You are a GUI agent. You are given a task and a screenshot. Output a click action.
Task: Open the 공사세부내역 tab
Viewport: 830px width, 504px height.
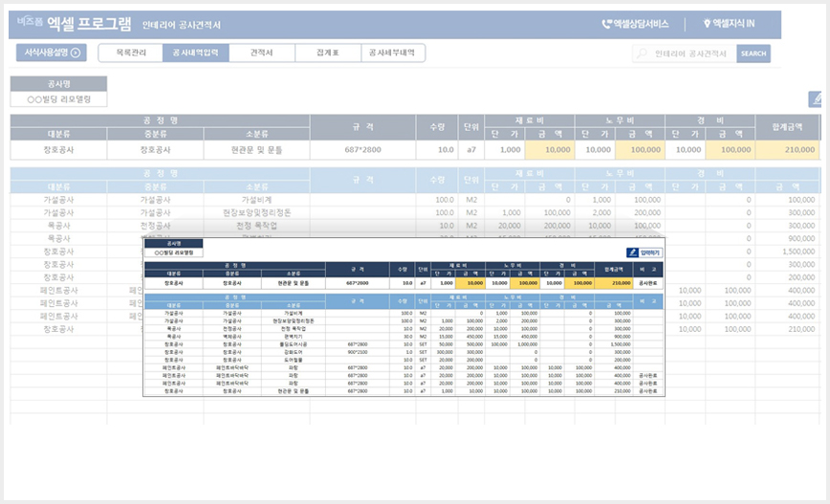click(x=392, y=53)
